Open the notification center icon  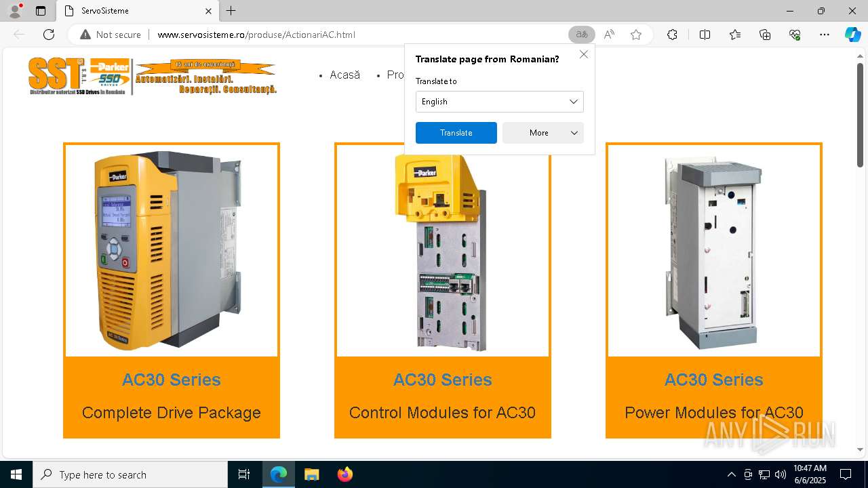pyautogui.click(x=846, y=474)
